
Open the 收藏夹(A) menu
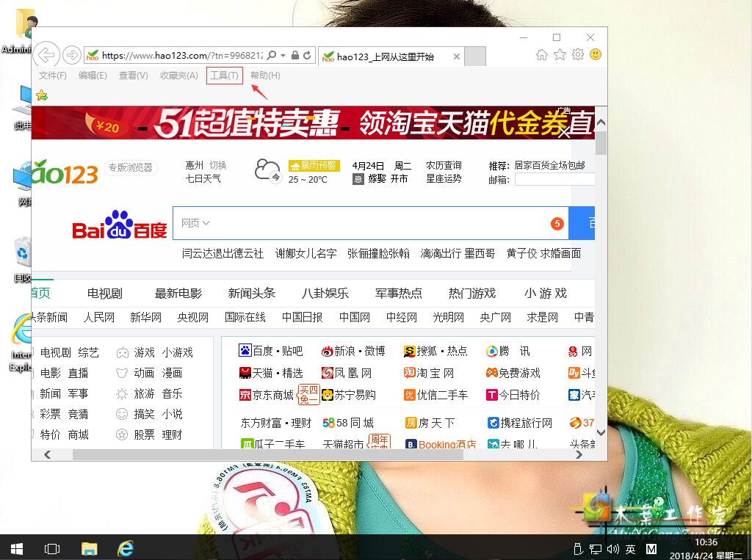pos(179,76)
